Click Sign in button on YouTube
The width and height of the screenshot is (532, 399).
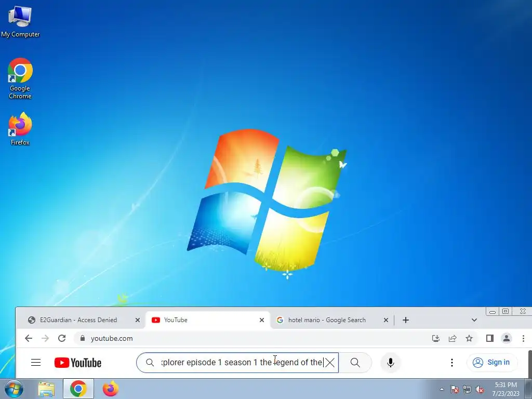[x=492, y=362]
